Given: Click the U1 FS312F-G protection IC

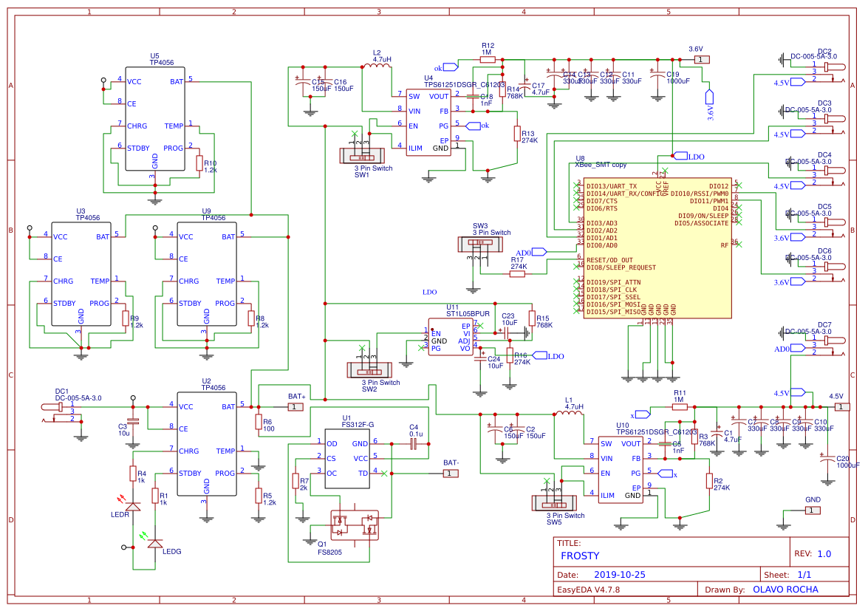Looking at the screenshot, I should (347, 458).
